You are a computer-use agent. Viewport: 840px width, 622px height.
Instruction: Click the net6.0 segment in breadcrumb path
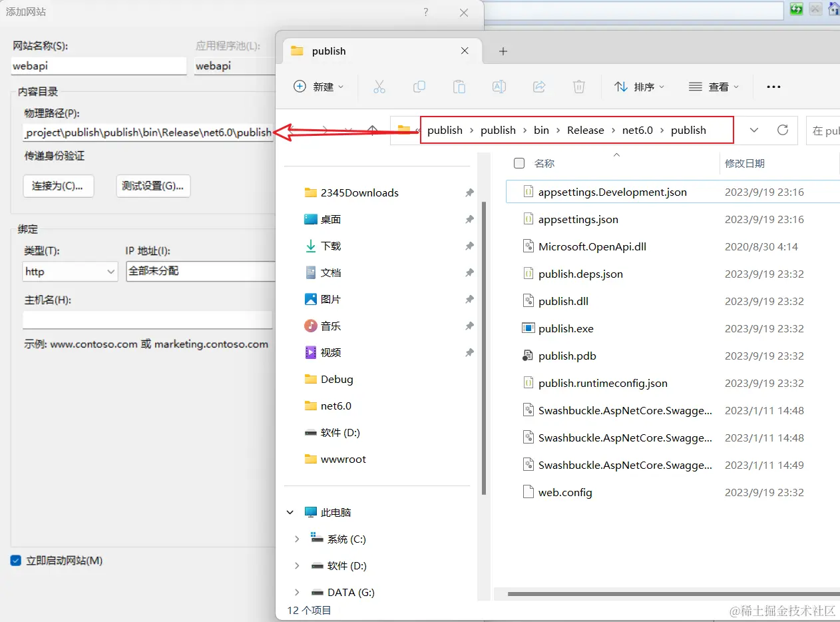tap(638, 130)
